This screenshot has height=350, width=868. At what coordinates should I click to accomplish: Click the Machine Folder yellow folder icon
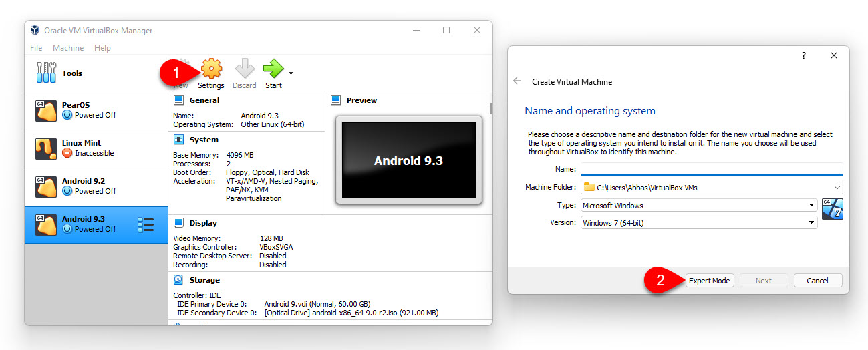click(x=588, y=188)
